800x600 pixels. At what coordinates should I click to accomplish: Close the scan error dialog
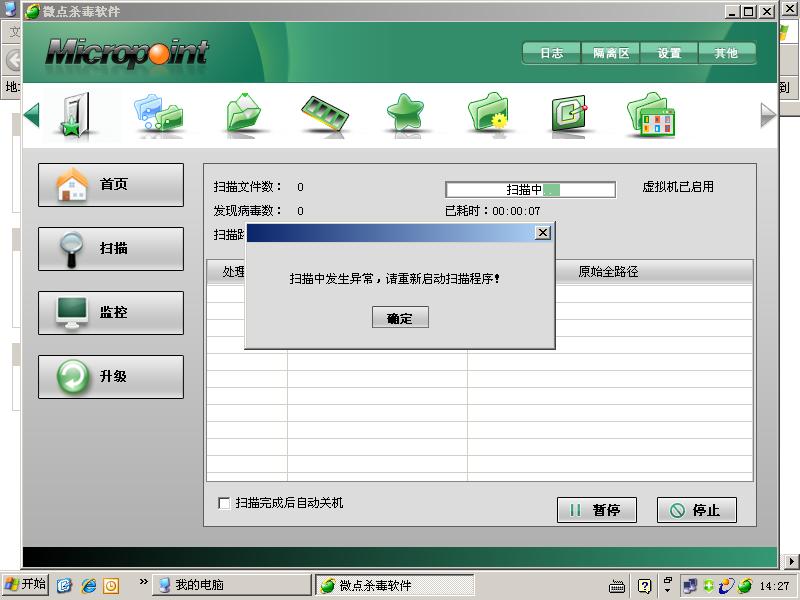pos(542,232)
